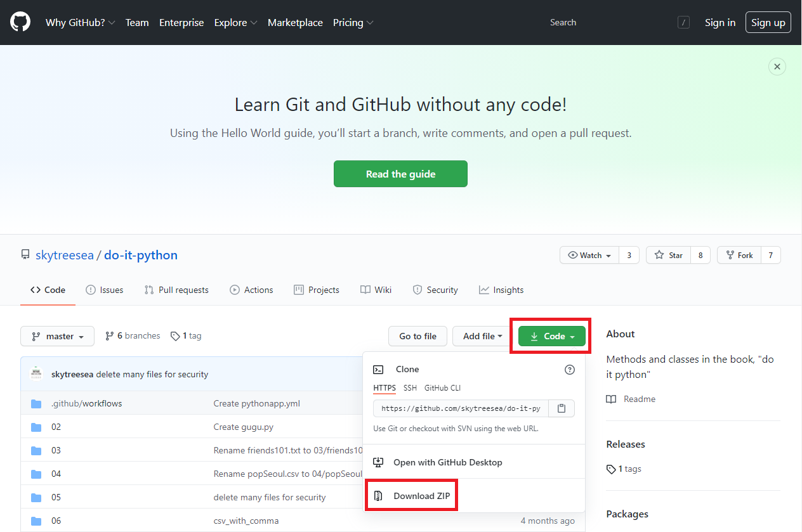Viewport: 802px width, 532px height.
Task: Copy the clone URL with clipboard icon
Action: click(562, 408)
